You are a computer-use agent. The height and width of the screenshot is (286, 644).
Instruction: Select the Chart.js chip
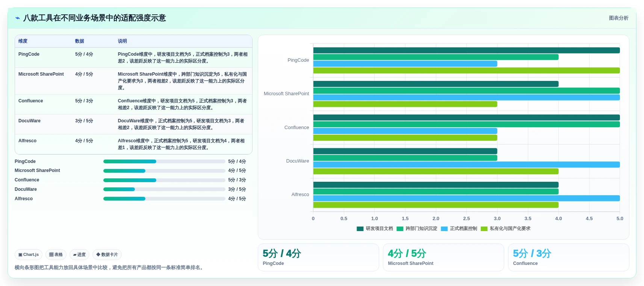[x=29, y=255]
